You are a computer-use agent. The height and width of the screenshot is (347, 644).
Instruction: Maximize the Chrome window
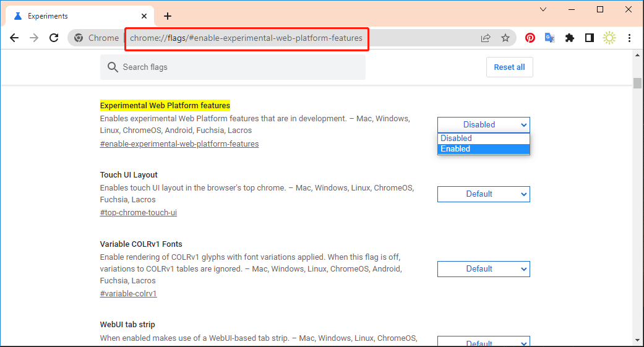point(599,9)
